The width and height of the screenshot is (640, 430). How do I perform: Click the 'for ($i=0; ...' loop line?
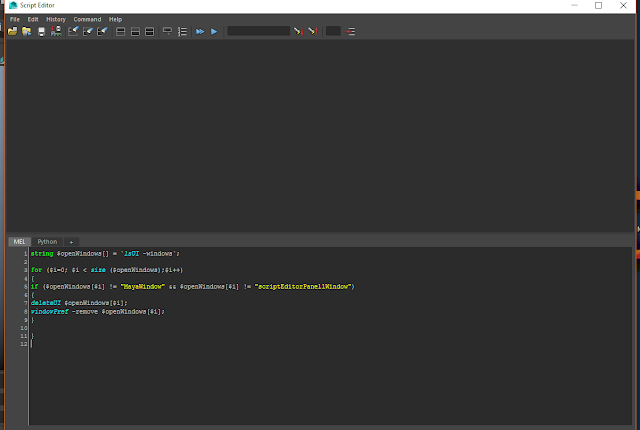[107, 270]
